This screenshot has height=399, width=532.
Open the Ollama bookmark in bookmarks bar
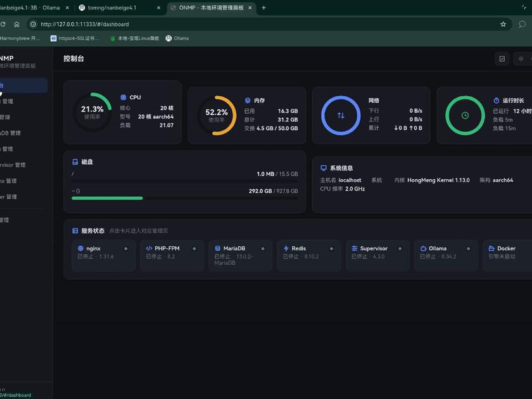click(x=177, y=39)
